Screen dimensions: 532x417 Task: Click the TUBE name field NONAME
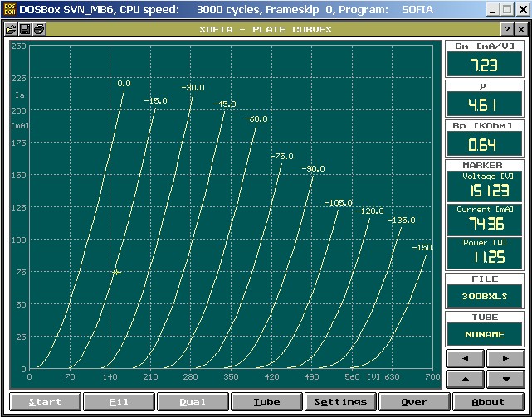pyautogui.click(x=486, y=334)
